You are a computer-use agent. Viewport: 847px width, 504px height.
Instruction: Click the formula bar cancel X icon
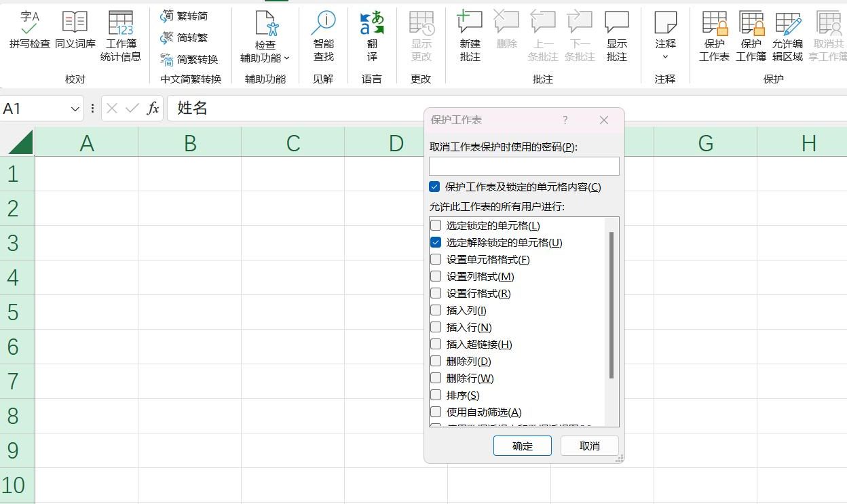pyautogui.click(x=113, y=109)
